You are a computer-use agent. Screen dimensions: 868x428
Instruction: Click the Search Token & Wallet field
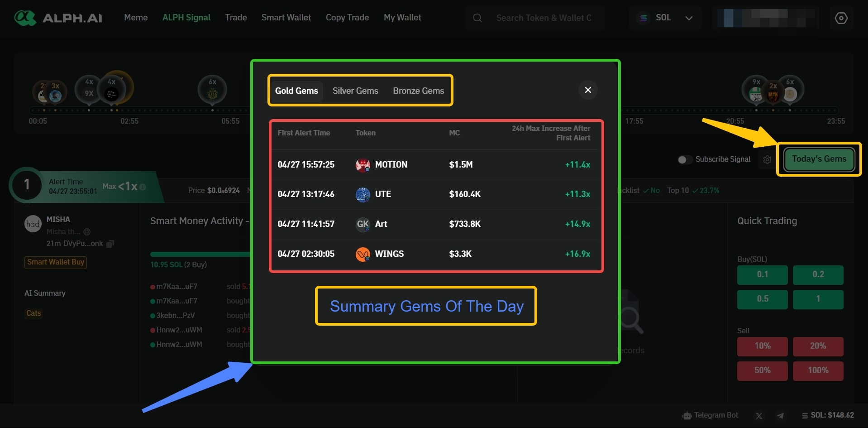coord(543,18)
